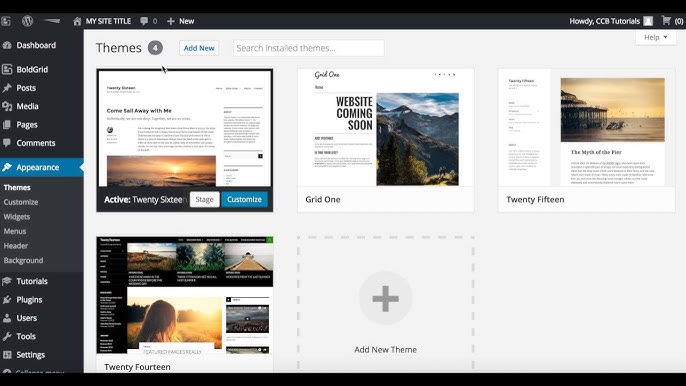686x386 pixels.
Task: Go to Posts menu
Action: coord(26,88)
